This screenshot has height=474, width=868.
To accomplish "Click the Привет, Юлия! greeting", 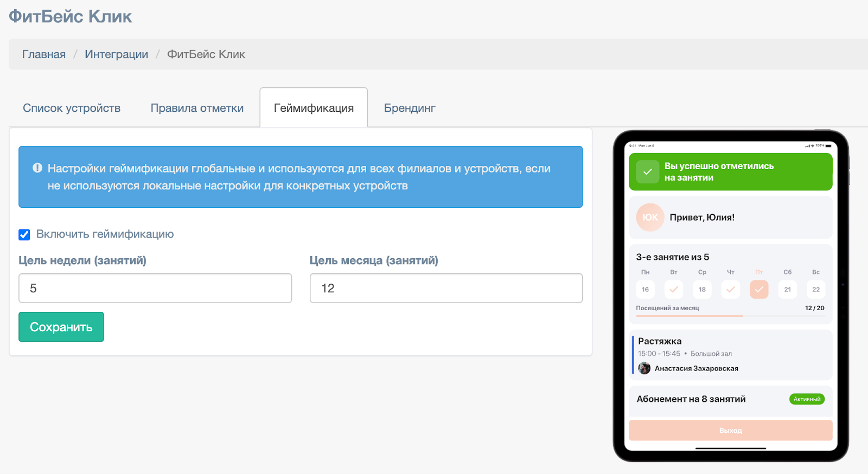I will (x=702, y=217).
